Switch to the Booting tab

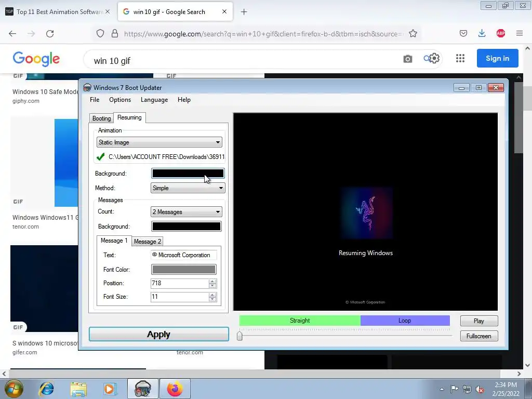click(101, 118)
